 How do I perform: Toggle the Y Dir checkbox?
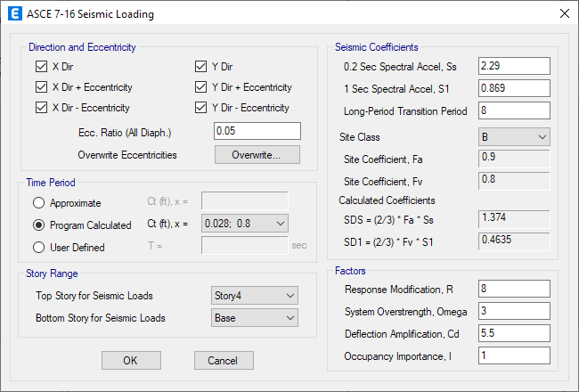click(x=201, y=67)
